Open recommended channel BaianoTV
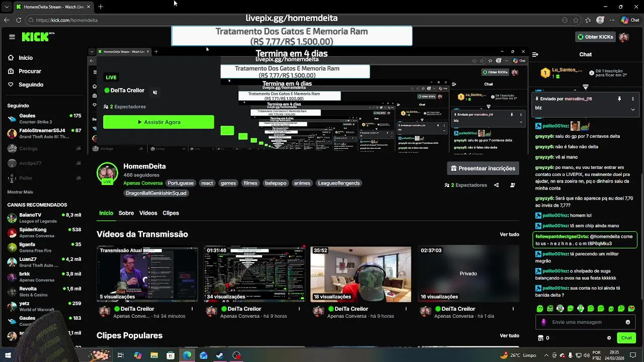The image size is (644, 362). pyautogui.click(x=44, y=218)
